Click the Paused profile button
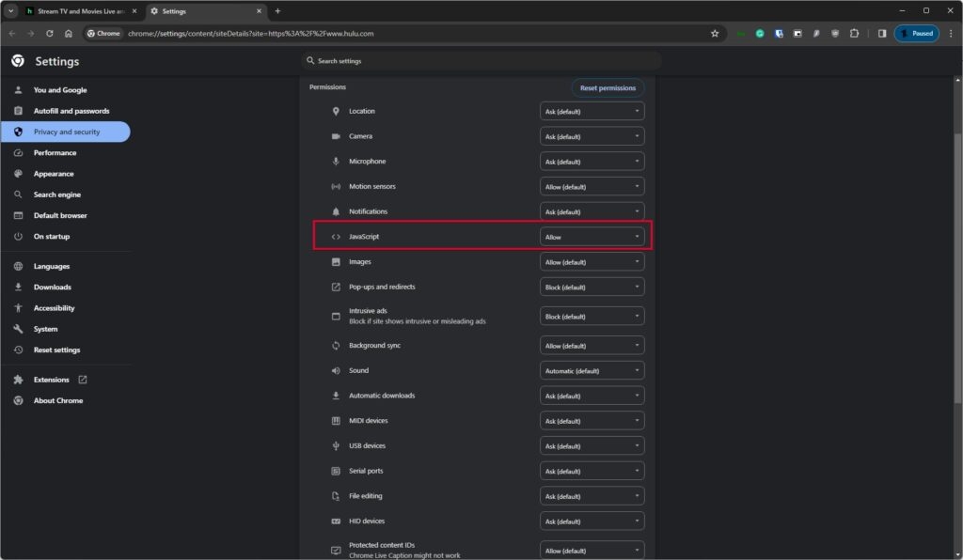 (916, 33)
